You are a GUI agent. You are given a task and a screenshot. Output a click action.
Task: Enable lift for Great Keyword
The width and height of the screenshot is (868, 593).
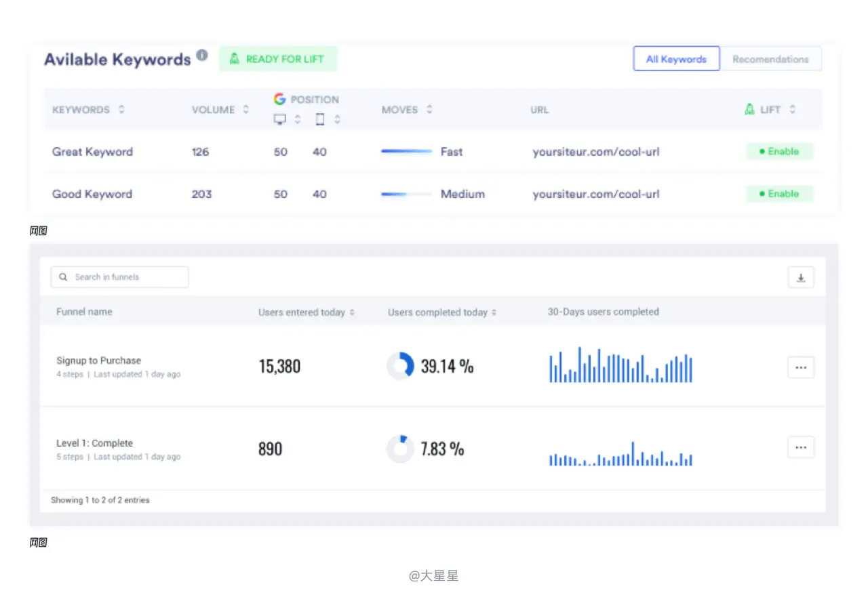(779, 152)
